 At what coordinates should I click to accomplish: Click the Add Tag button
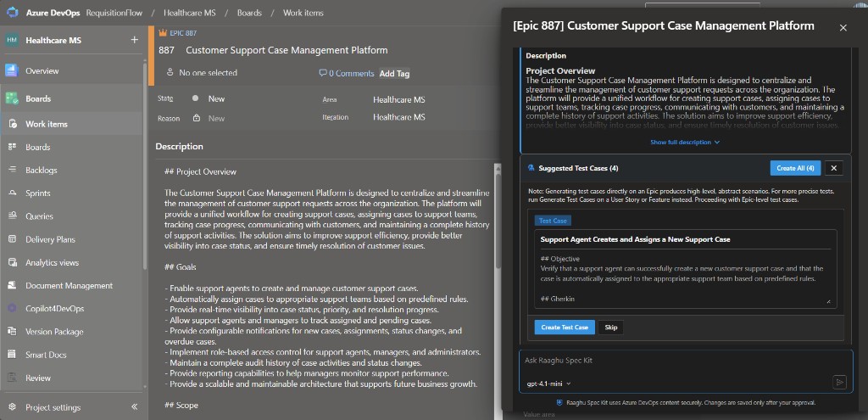tap(394, 73)
